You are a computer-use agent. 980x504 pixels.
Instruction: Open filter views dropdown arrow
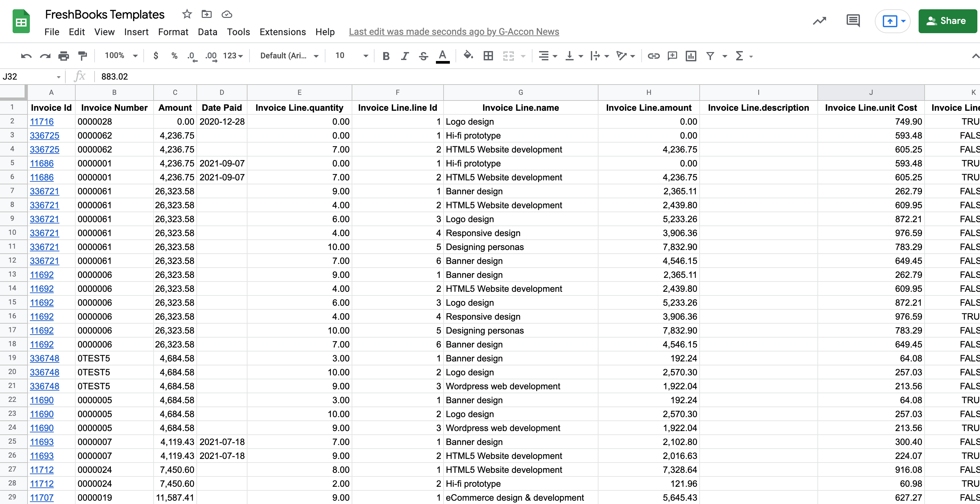[x=725, y=56]
